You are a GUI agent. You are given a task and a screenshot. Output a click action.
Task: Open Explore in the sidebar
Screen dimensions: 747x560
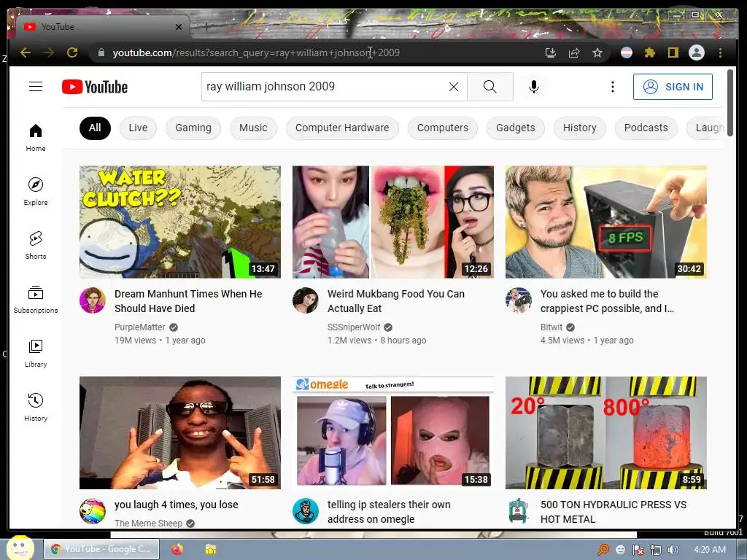point(36,192)
